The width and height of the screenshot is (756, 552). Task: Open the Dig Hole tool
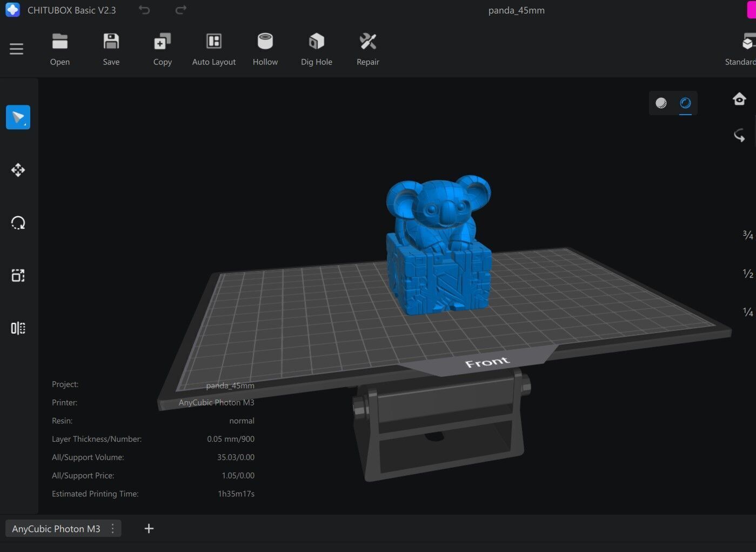coord(317,49)
